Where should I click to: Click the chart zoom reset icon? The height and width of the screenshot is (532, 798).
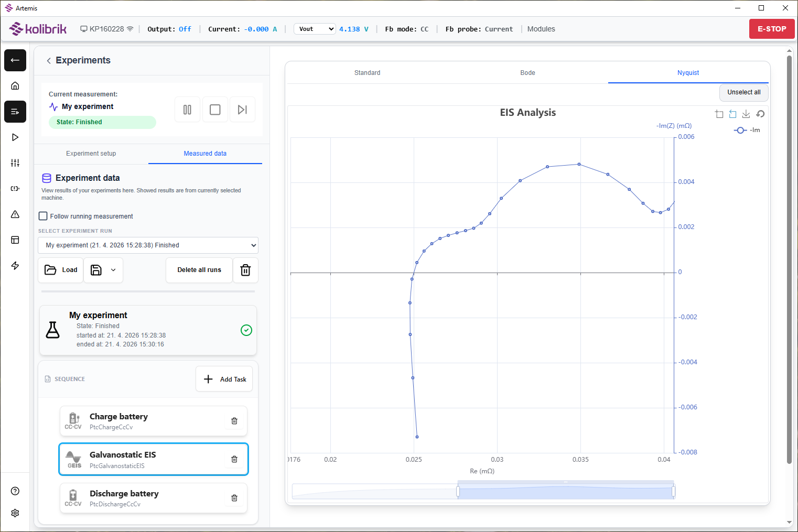coord(733,114)
